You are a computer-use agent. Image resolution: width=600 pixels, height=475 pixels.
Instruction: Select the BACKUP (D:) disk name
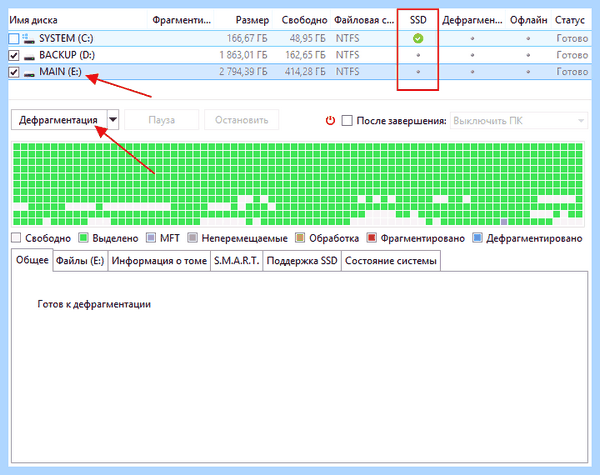(67, 55)
